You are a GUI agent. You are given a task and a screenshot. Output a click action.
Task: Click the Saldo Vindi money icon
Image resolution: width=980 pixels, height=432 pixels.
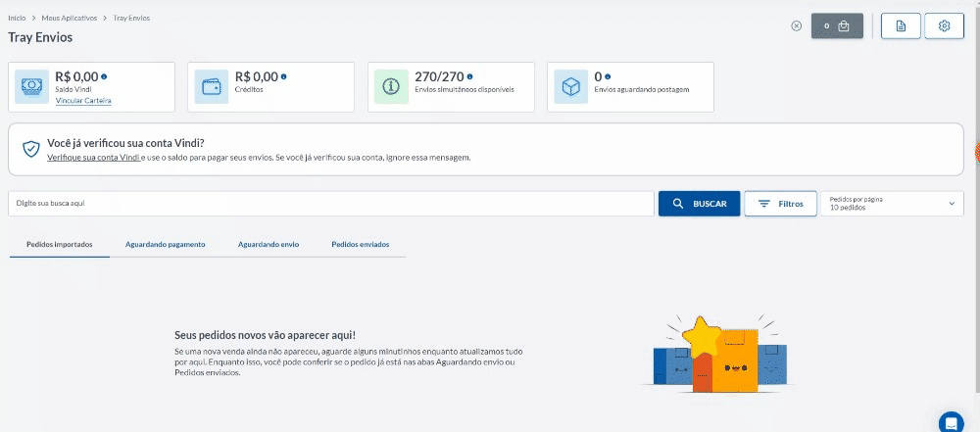tap(32, 87)
